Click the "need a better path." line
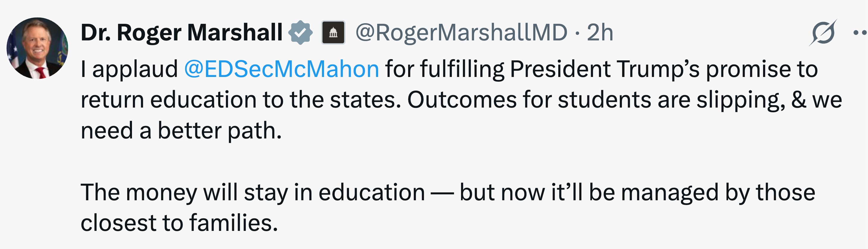868x249 pixels. (x=181, y=131)
